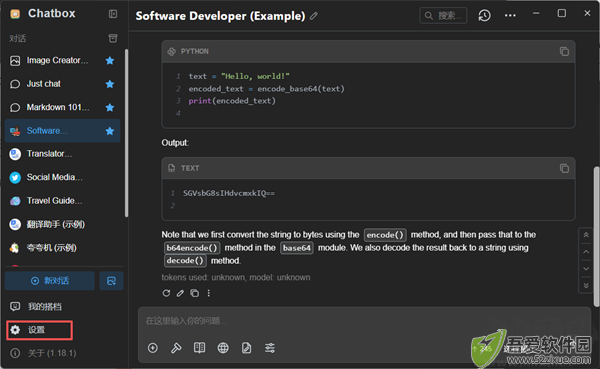Regenerate the assistant reply
600x369 pixels.
(166, 293)
